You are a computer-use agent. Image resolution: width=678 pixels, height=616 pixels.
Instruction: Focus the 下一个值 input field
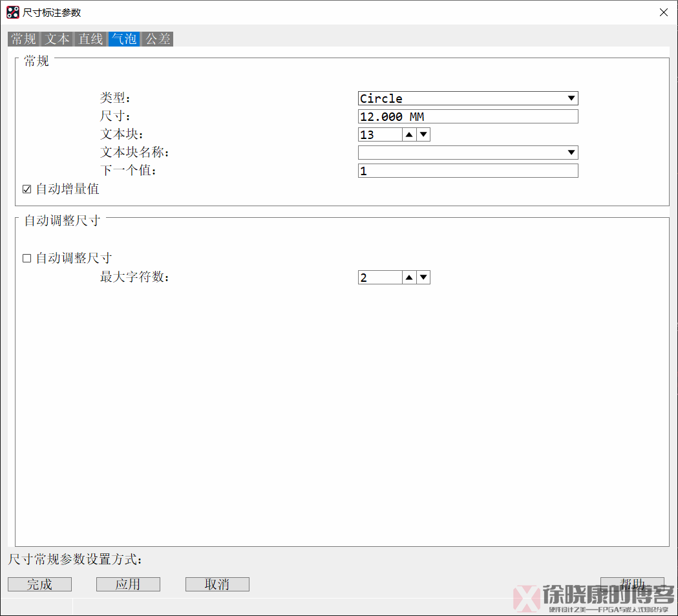click(x=468, y=171)
